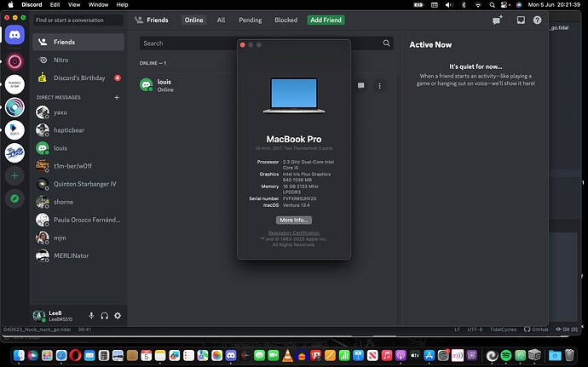Click Find or start a conversation field

(x=78, y=20)
